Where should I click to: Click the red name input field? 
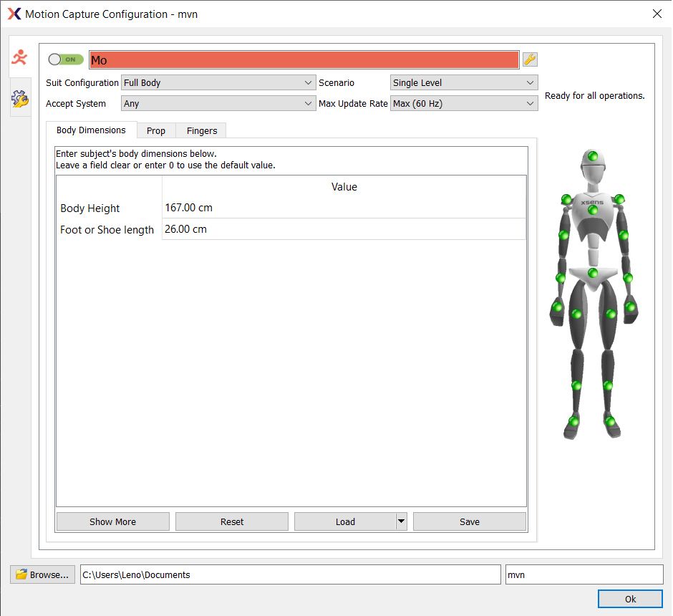[x=304, y=60]
